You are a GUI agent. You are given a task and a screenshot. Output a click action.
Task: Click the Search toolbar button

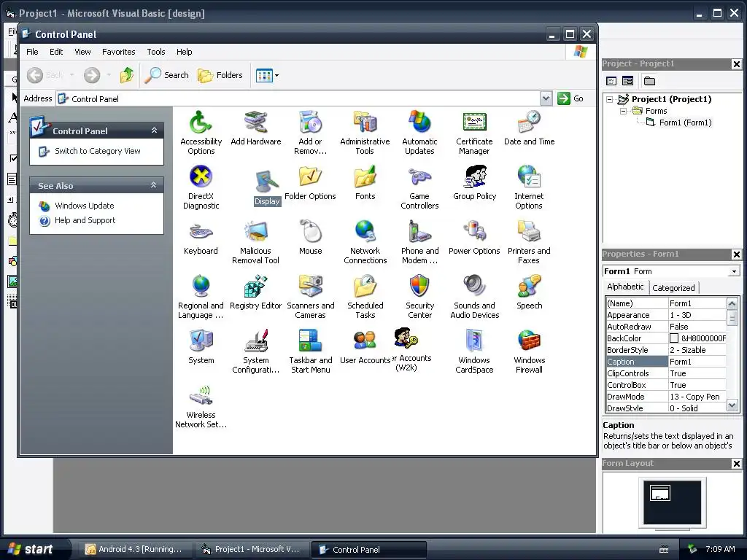167,75
